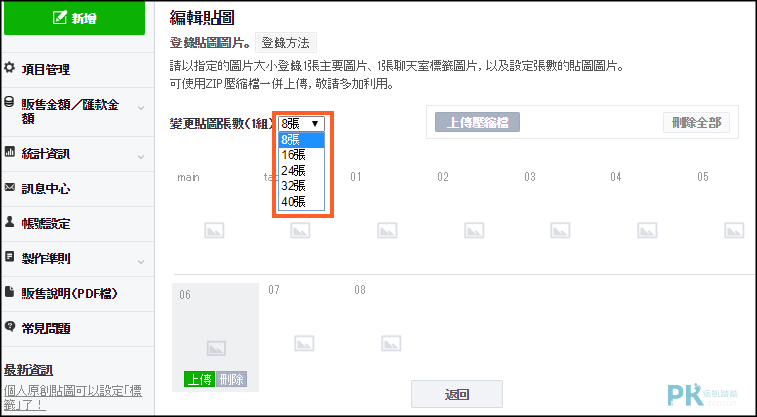Viewport: 757px width, 417px height.
Task: Expand the 製作準則 sidebar chevron
Action: 141,262
